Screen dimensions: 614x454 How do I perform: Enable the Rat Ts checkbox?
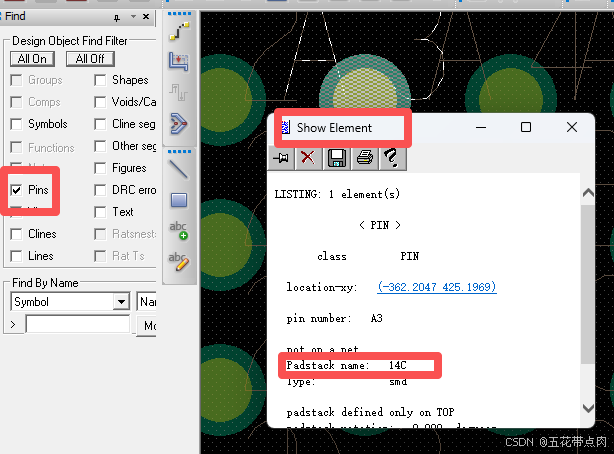[x=100, y=256]
